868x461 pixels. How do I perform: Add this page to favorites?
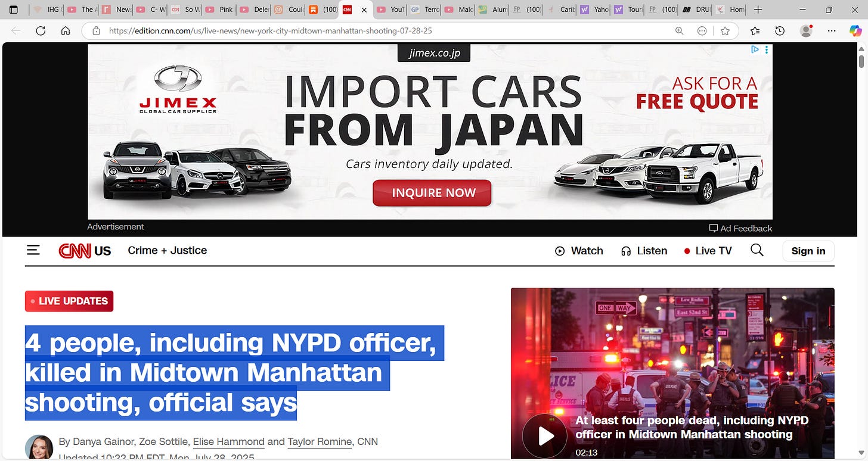click(725, 31)
